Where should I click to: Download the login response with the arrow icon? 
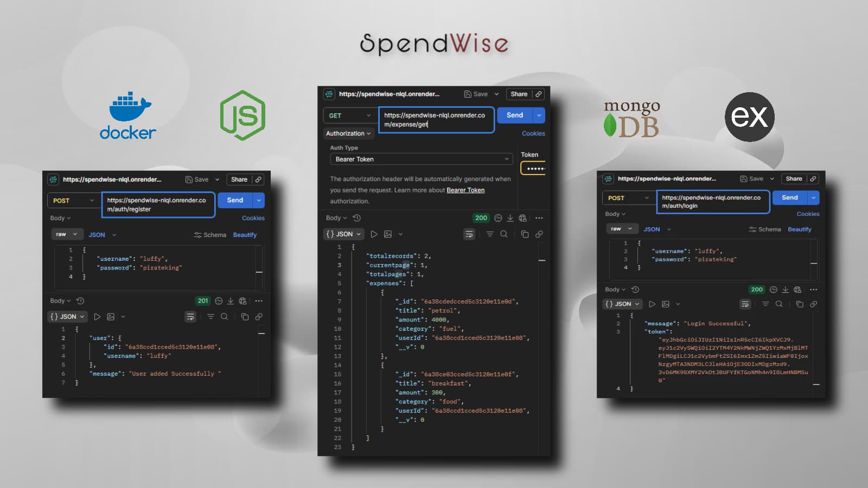point(785,290)
